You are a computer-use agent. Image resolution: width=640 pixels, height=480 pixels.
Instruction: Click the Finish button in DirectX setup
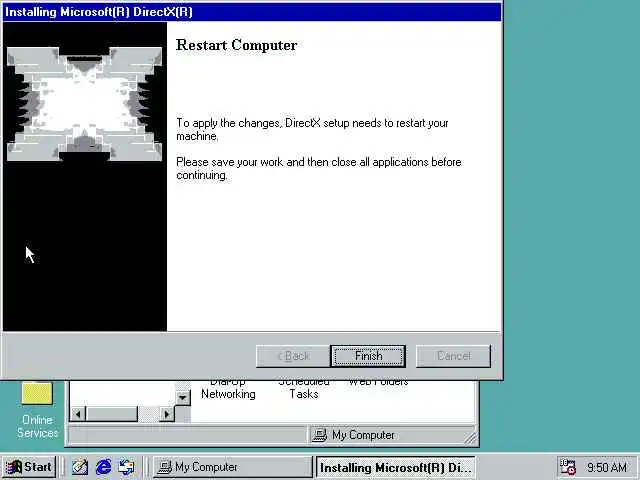click(368, 356)
